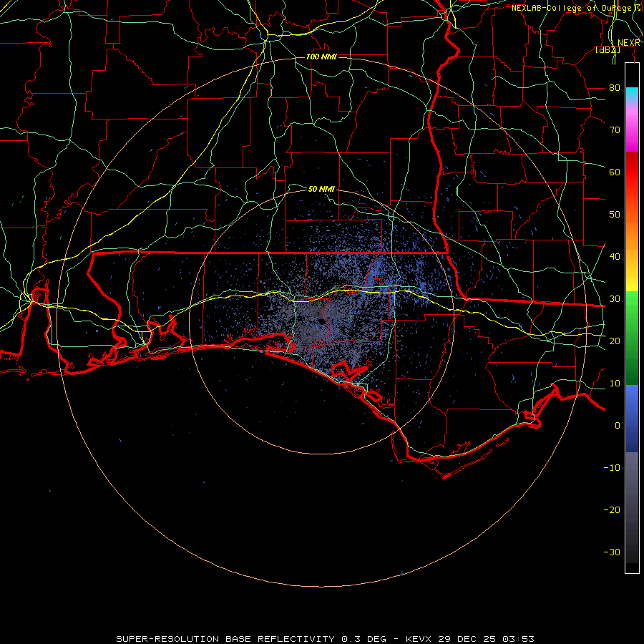Click the 50 value on dBZ scale

(615, 215)
